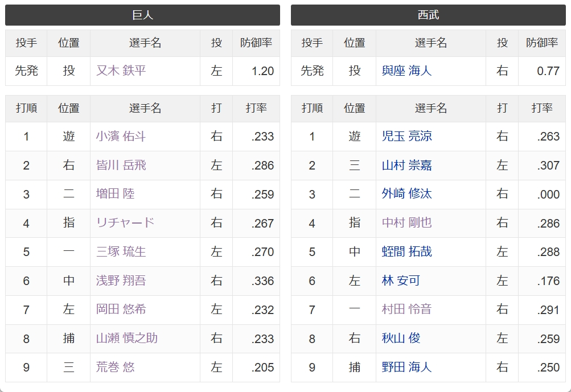
Task: Click 岡田 悠希 player name
Action: (x=121, y=310)
